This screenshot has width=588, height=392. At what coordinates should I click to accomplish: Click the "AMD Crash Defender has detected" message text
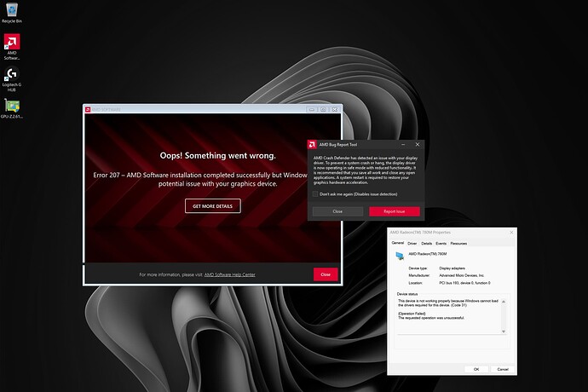(366, 170)
